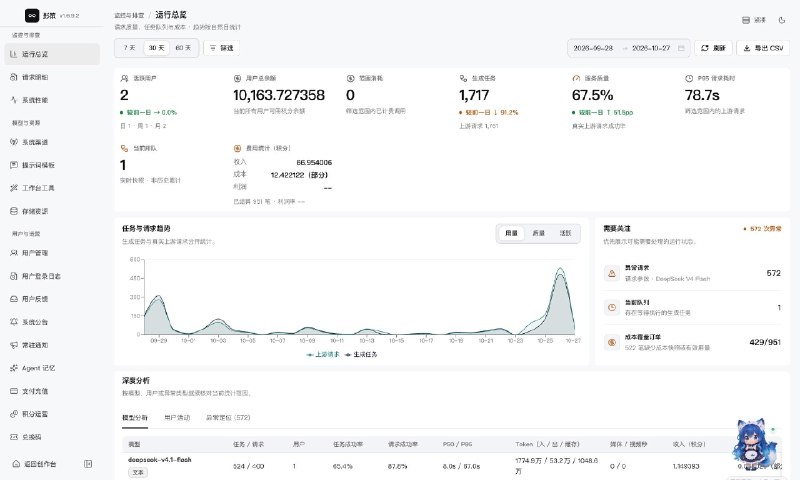Click service quality value 67.5%

click(x=592, y=95)
